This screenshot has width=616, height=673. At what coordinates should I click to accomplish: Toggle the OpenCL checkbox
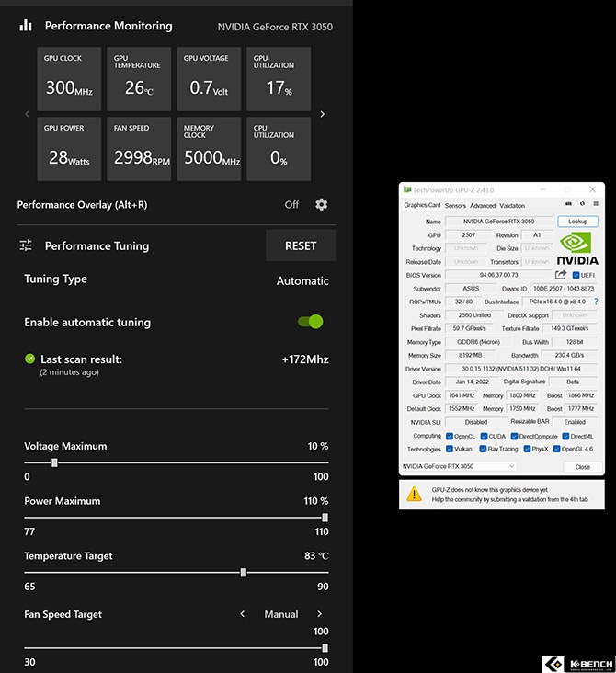tap(450, 436)
